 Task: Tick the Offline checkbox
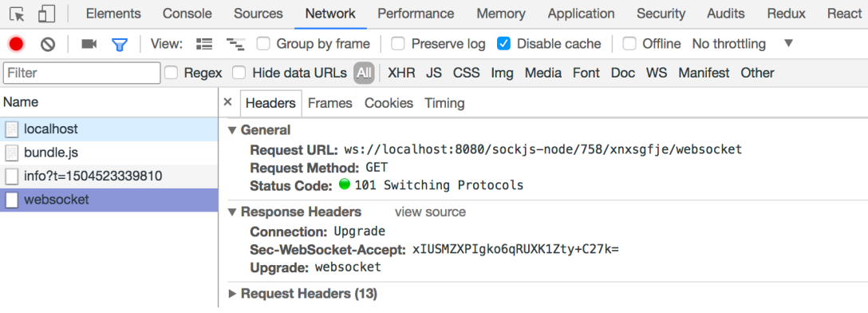pos(629,44)
